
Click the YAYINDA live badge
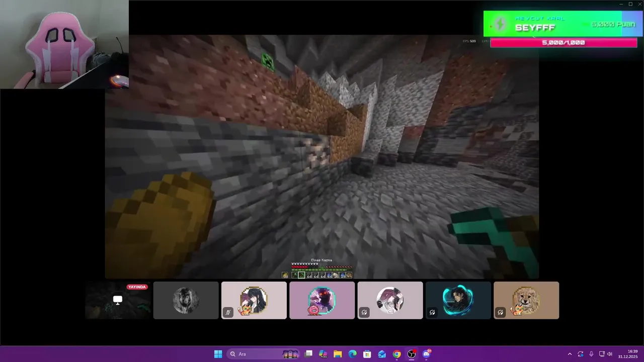137,287
